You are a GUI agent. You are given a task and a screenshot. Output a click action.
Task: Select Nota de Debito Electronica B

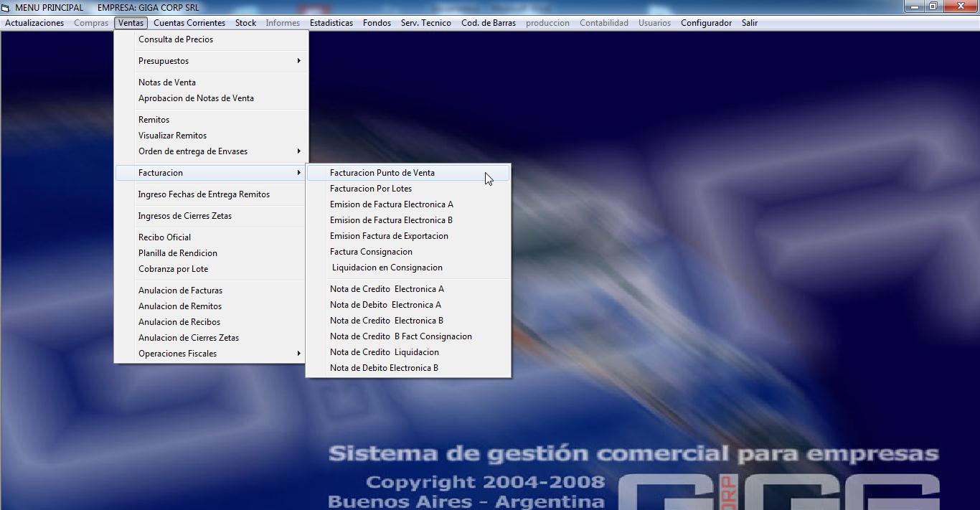click(x=408, y=368)
